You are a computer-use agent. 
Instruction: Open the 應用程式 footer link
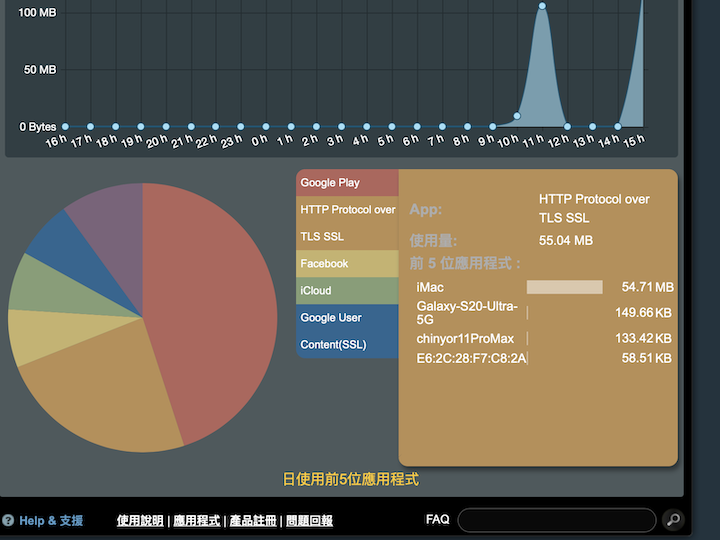tap(197, 520)
